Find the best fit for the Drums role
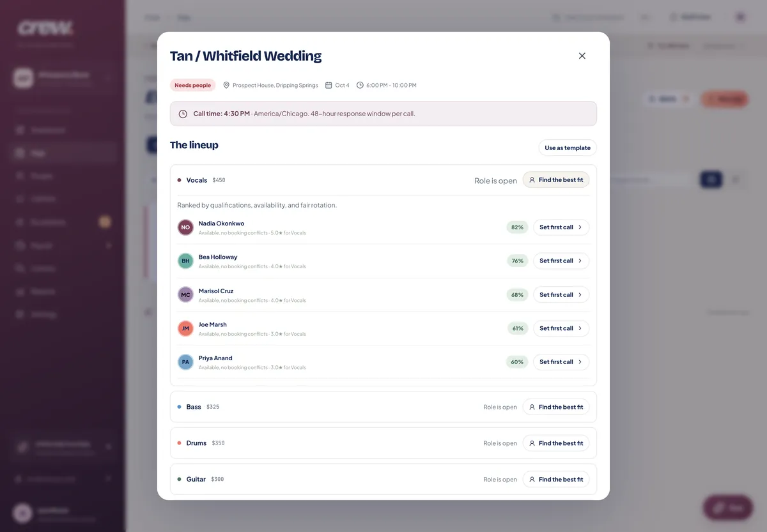 556,443
